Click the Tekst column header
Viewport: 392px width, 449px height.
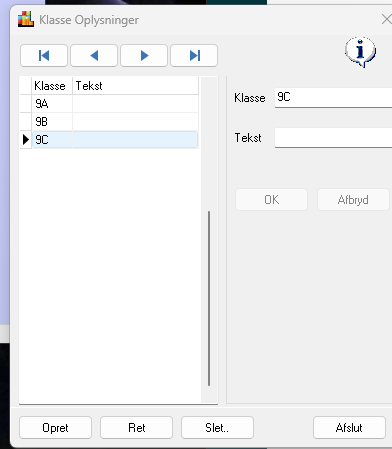coord(135,86)
